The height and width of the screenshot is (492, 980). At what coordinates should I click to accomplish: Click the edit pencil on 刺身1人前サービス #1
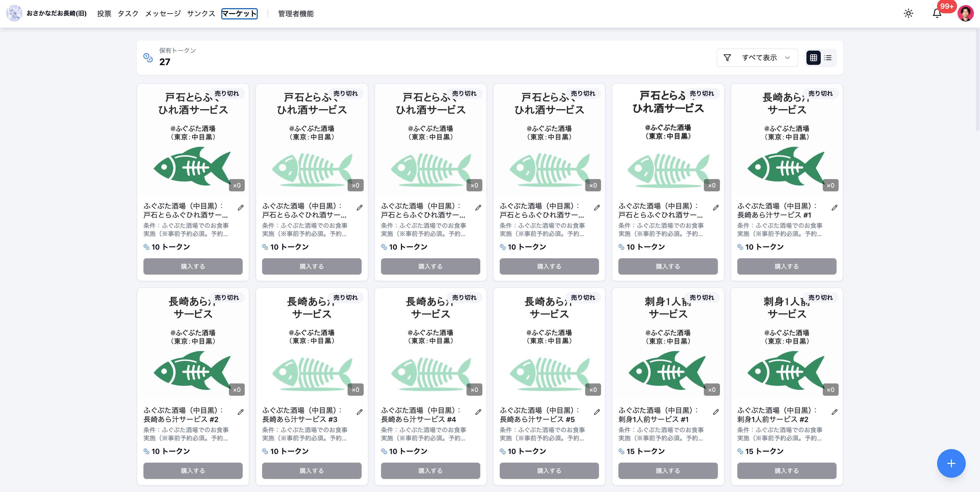click(716, 412)
